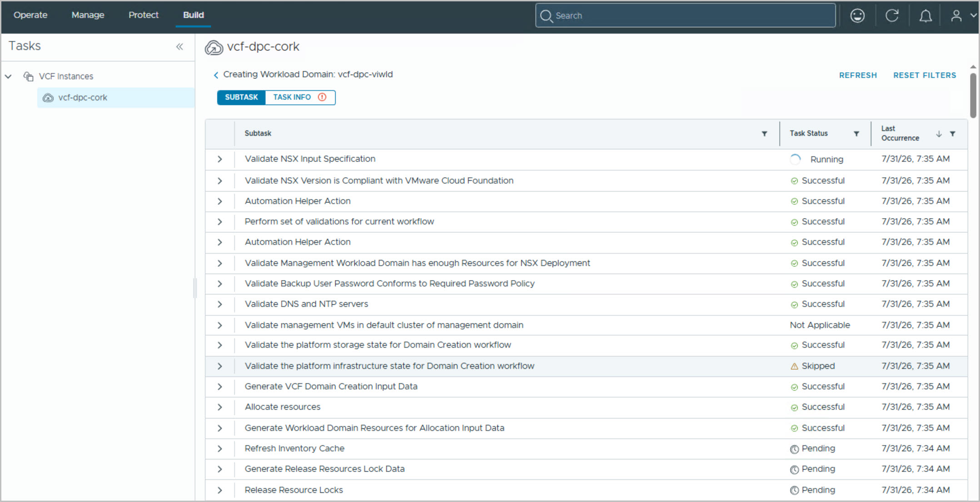This screenshot has height=502, width=980.
Task: Expand Release Resource Locks row
Action: (220, 490)
